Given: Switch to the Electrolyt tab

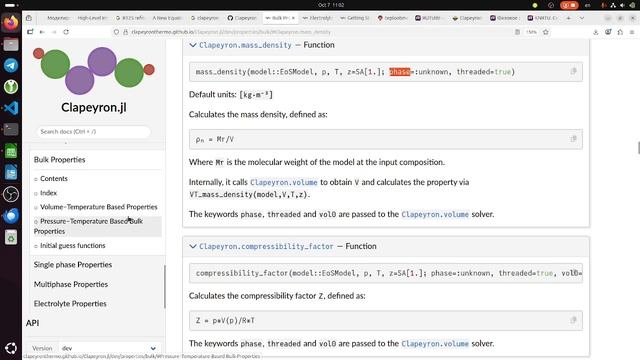Looking at the screenshot, I should coord(318,18).
